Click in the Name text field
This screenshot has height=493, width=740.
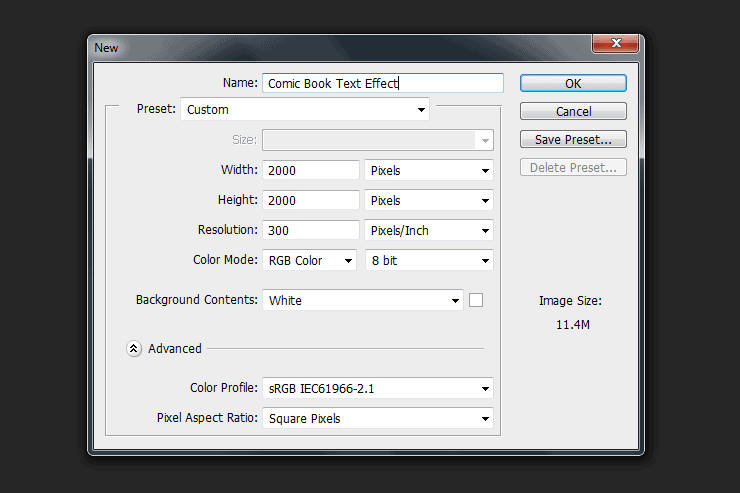click(383, 83)
